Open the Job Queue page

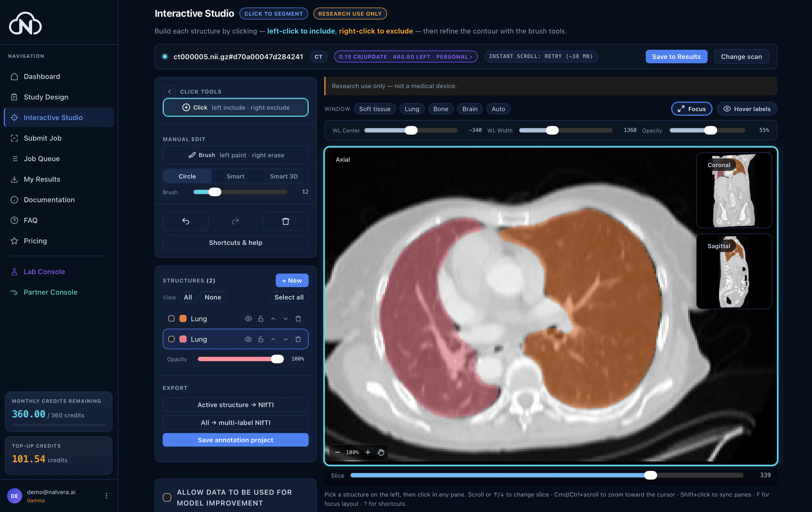[x=59, y=158]
